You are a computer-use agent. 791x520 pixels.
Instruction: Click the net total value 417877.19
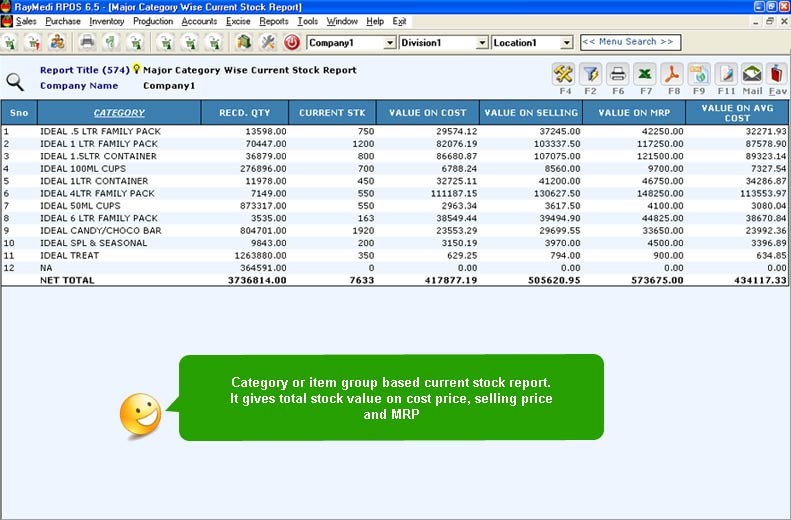[451, 280]
